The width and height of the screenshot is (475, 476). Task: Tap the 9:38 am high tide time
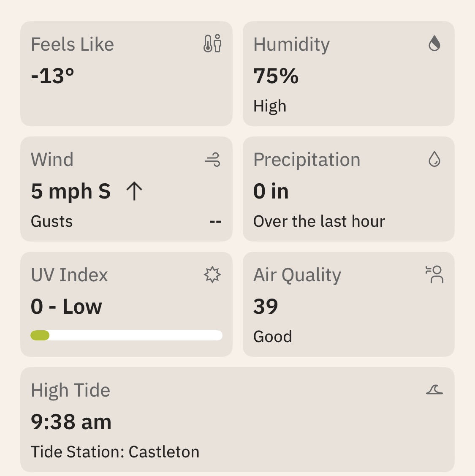(x=71, y=422)
